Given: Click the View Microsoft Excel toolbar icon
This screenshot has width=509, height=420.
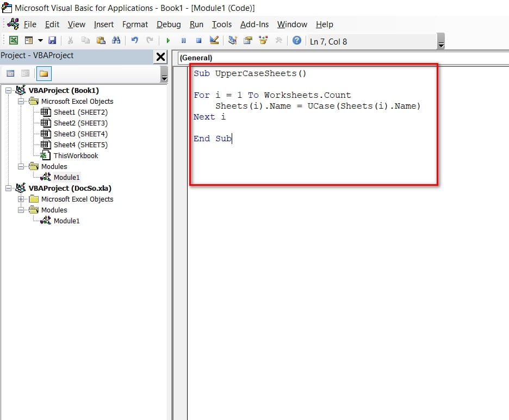Looking at the screenshot, I should [x=13, y=40].
